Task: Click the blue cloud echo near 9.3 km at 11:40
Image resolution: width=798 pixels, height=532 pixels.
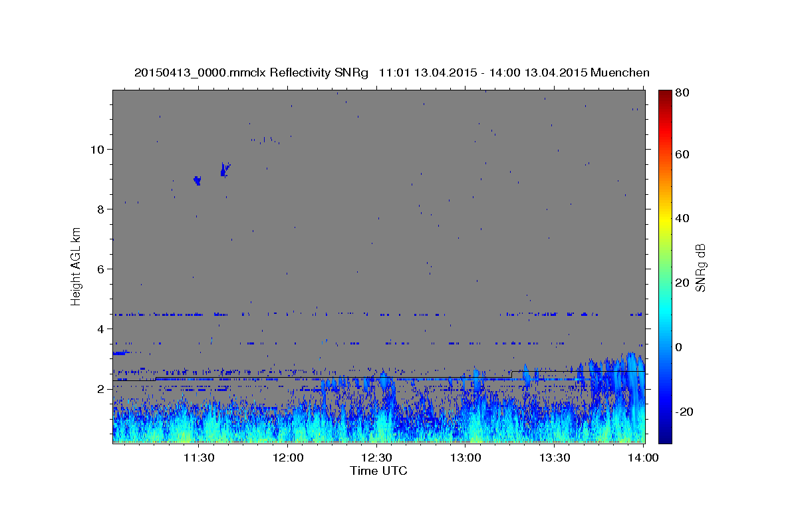Action: click(x=225, y=170)
